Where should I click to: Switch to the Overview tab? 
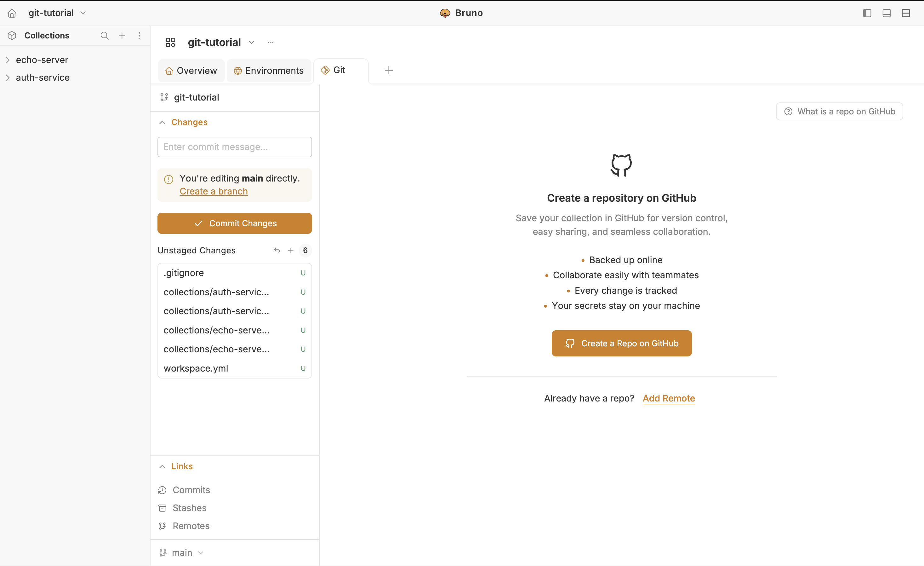pos(191,71)
